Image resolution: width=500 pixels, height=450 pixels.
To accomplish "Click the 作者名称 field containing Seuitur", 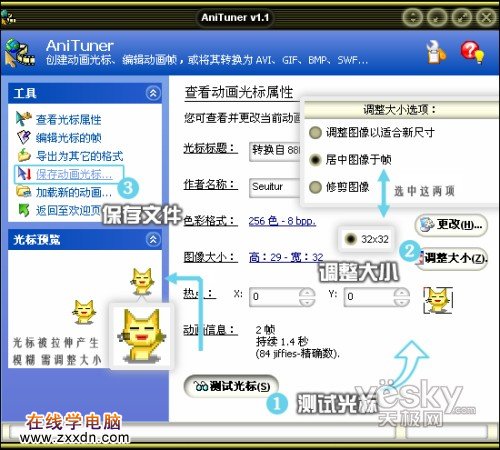I will pyautogui.click(x=275, y=187).
